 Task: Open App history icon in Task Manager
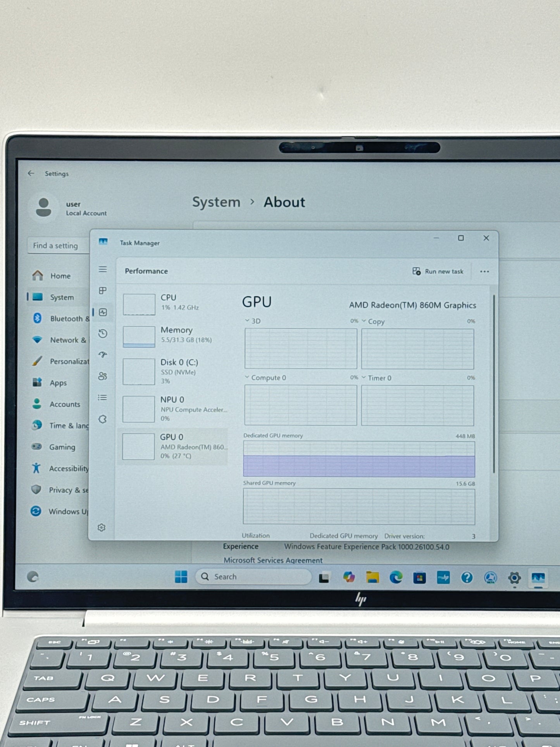(103, 333)
